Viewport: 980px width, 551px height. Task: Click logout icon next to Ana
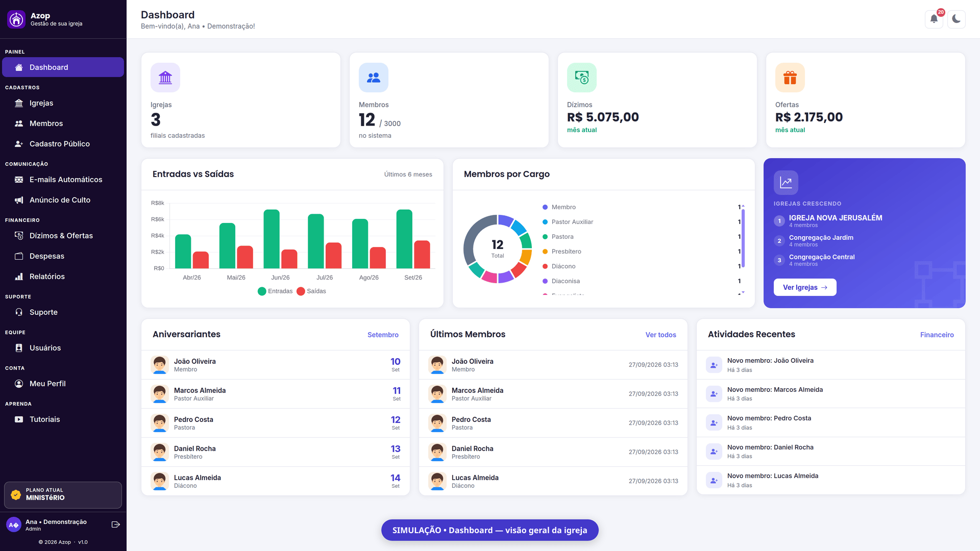[x=115, y=524]
